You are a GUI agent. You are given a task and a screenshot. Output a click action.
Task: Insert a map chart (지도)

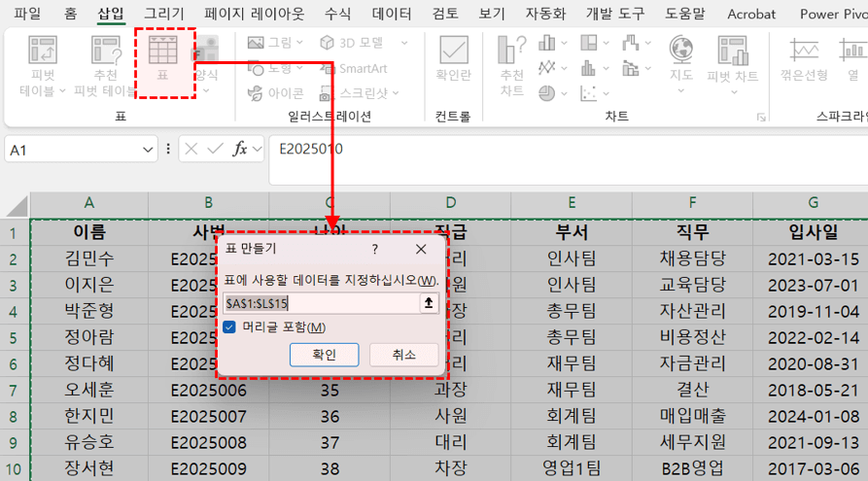[681, 57]
